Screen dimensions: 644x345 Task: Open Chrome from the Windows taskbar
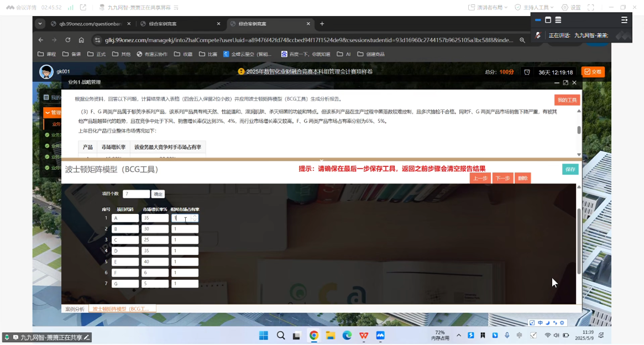tap(313, 335)
